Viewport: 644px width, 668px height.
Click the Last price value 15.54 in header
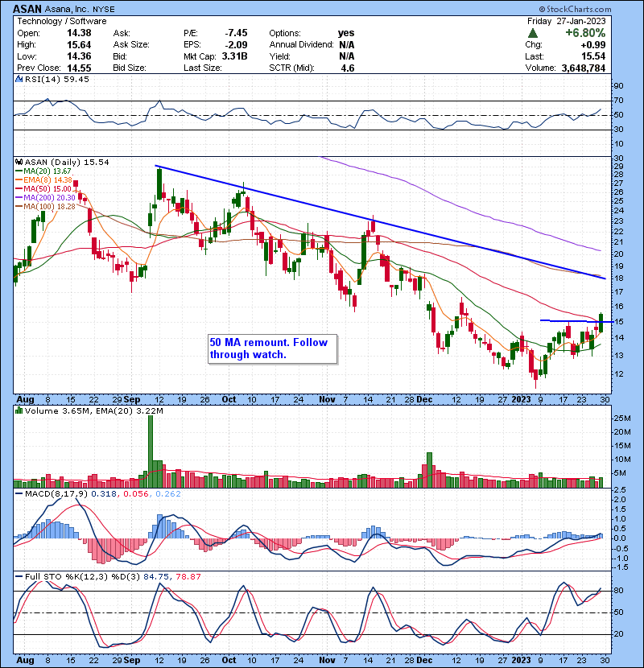(x=593, y=56)
